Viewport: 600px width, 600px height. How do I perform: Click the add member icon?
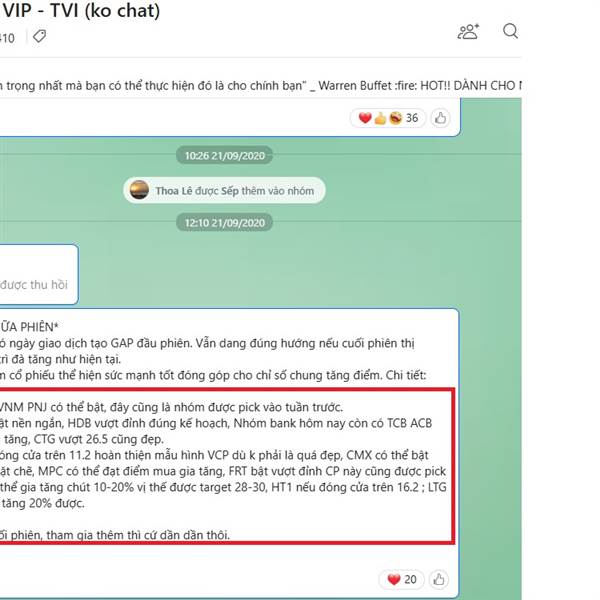pos(468,32)
